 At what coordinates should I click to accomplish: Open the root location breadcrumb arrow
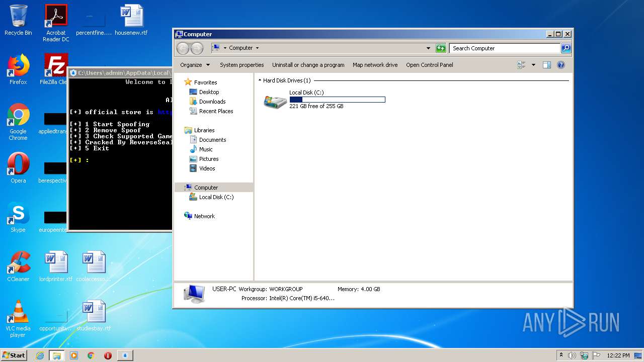(225, 48)
